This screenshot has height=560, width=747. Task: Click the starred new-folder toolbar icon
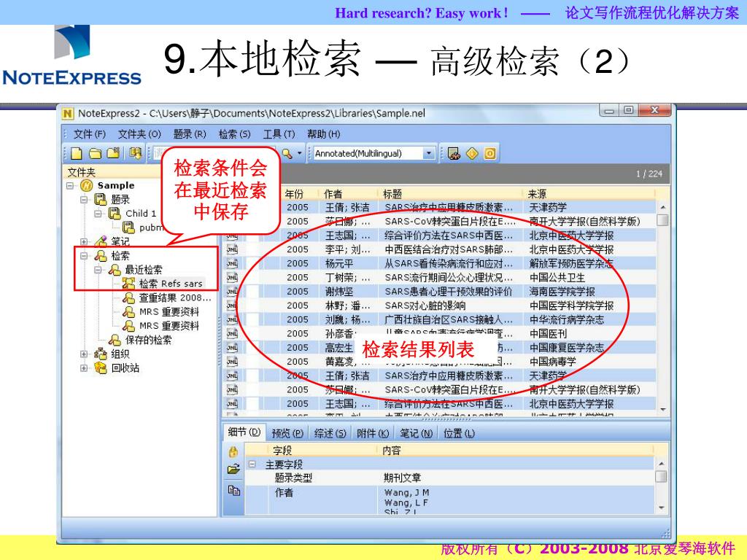click(113, 153)
